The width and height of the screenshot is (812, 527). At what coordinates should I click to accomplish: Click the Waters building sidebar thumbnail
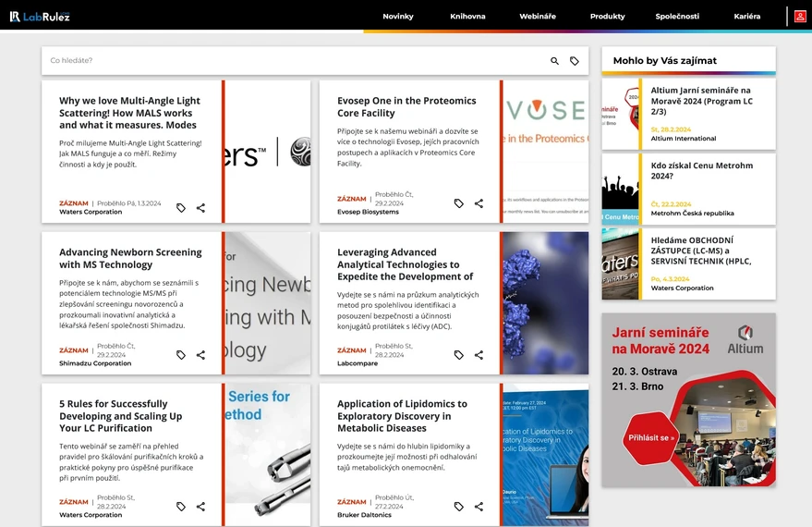620,263
